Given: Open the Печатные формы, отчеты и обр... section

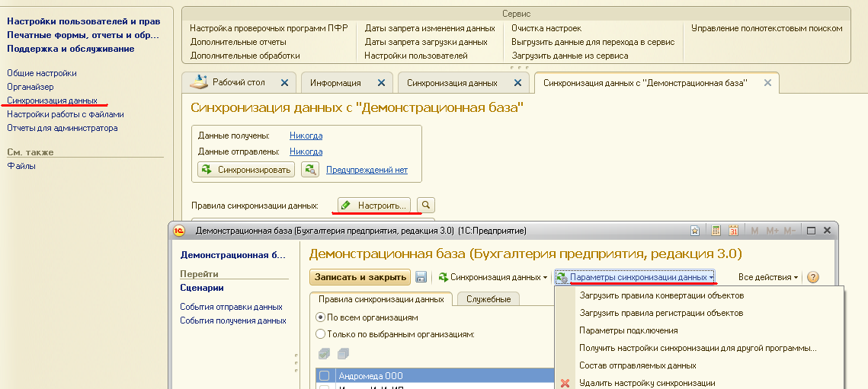Looking at the screenshot, I should click(x=83, y=36).
